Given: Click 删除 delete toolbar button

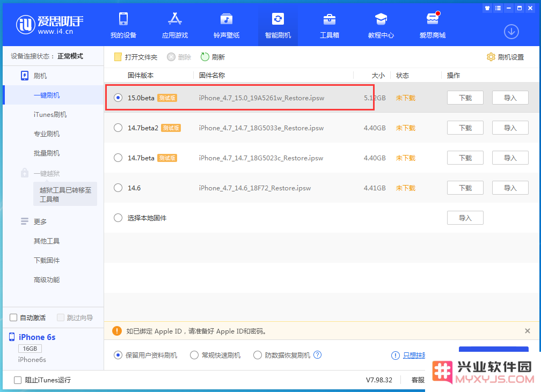Looking at the screenshot, I should (x=179, y=57).
